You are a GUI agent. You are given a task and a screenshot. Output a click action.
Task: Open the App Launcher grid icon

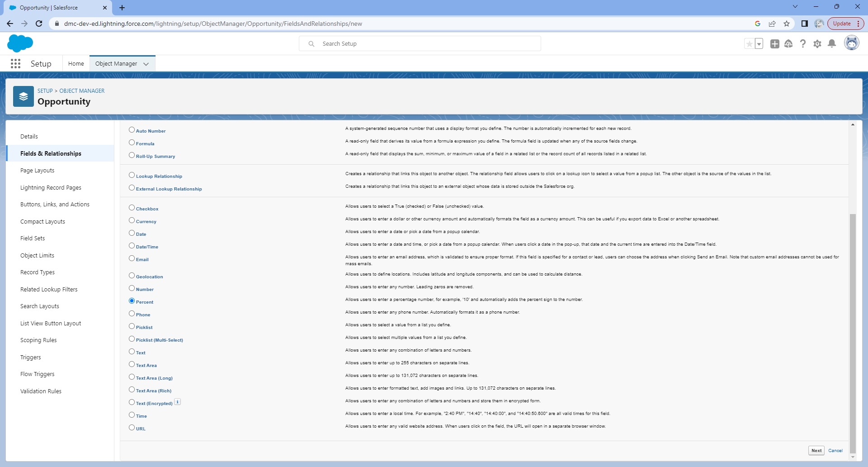point(15,64)
